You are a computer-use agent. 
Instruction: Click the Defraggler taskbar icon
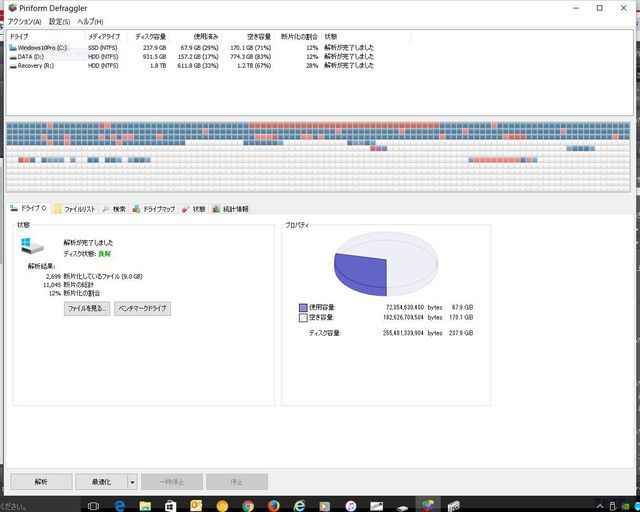pyautogui.click(x=428, y=506)
